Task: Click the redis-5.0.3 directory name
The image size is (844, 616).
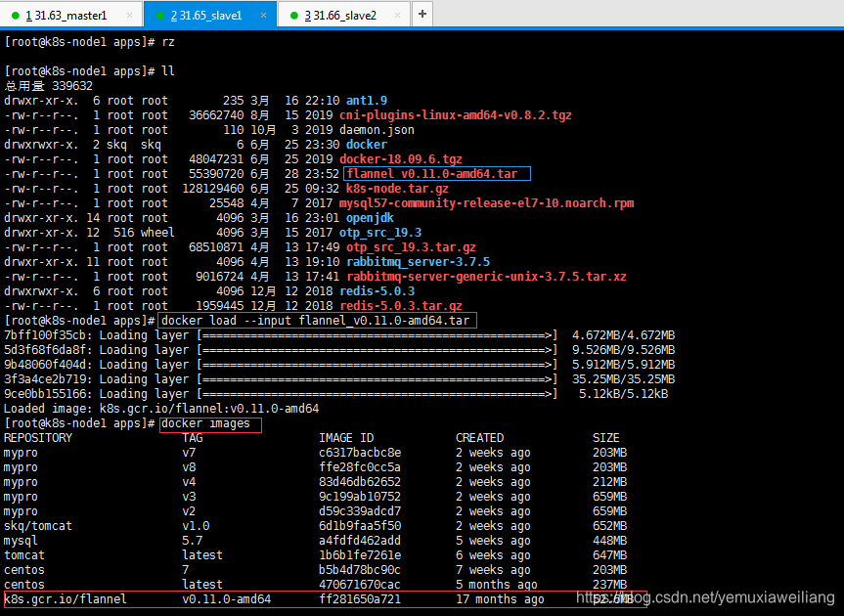Action: (x=378, y=291)
